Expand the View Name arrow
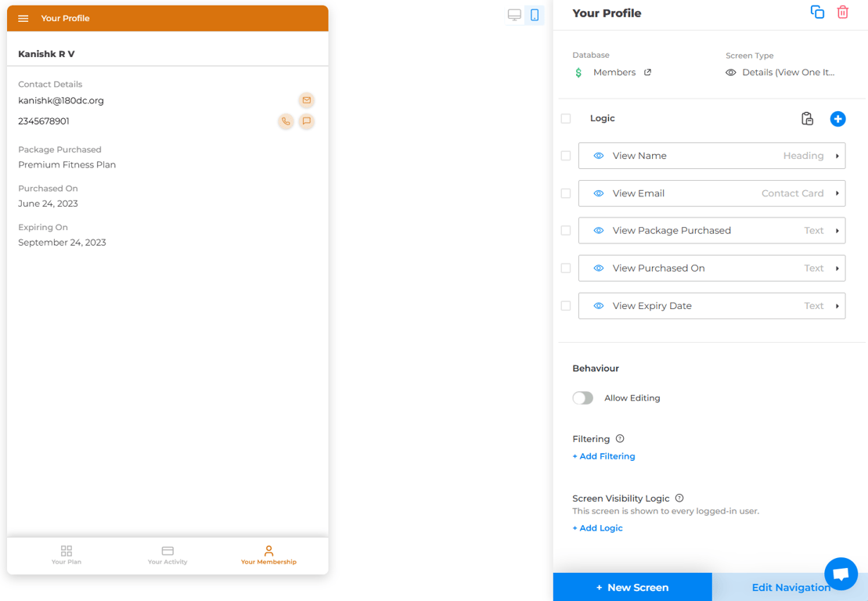This screenshot has width=868, height=601. click(837, 156)
